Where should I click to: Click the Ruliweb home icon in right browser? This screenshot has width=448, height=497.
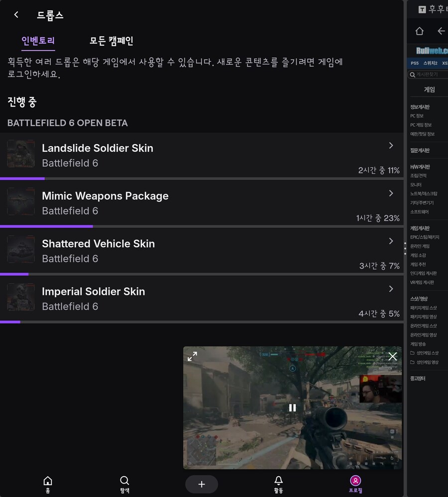click(x=419, y=31)
